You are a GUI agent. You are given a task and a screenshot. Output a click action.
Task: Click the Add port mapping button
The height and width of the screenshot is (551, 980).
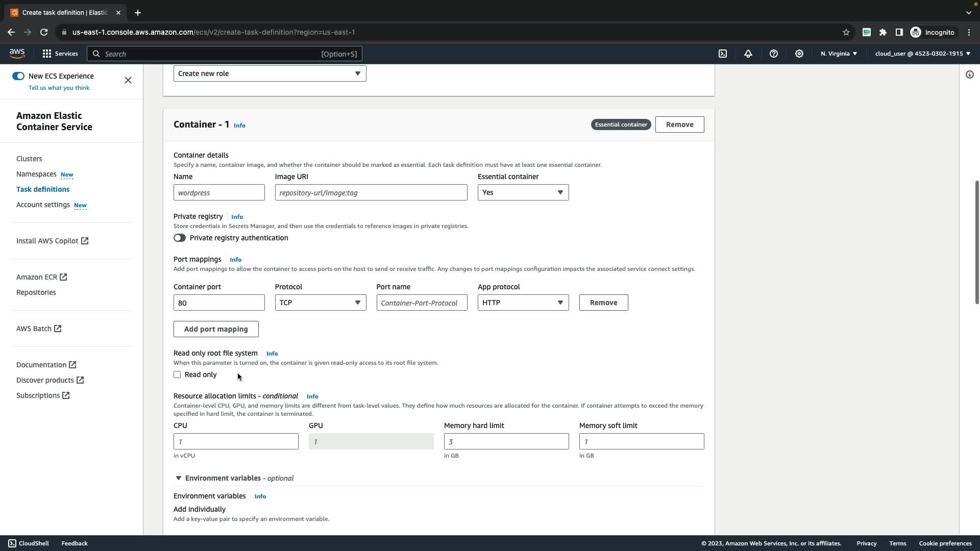pos(216,329)
